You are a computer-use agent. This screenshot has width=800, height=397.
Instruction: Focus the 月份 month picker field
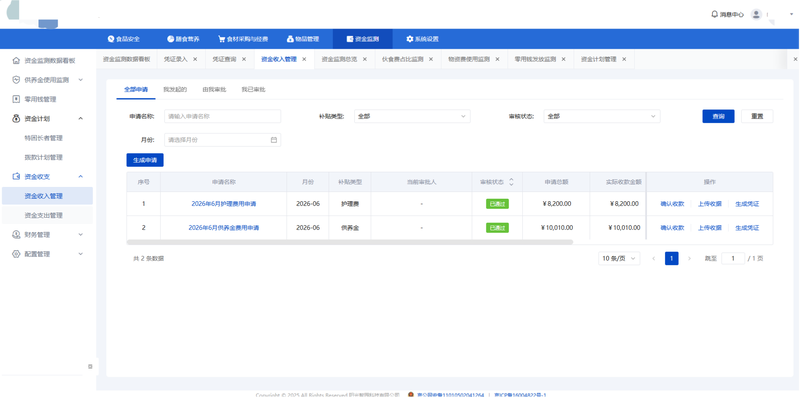pos(222,139)
